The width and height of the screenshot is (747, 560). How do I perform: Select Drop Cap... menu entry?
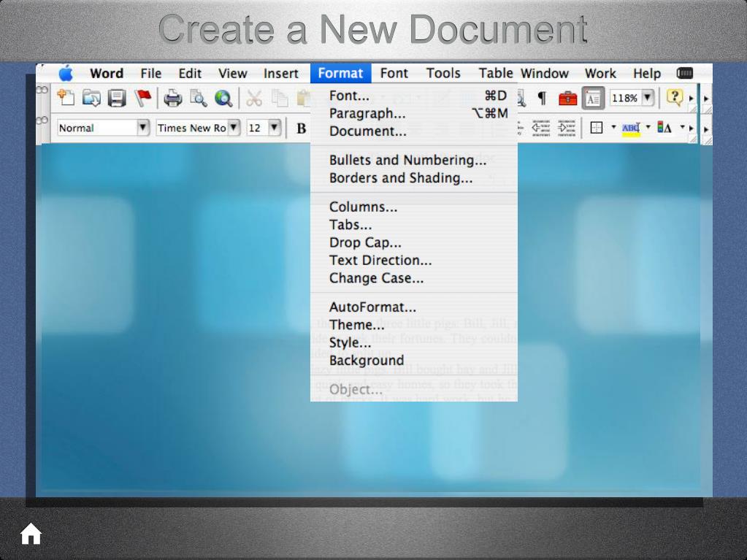click(x=414, y=243)
